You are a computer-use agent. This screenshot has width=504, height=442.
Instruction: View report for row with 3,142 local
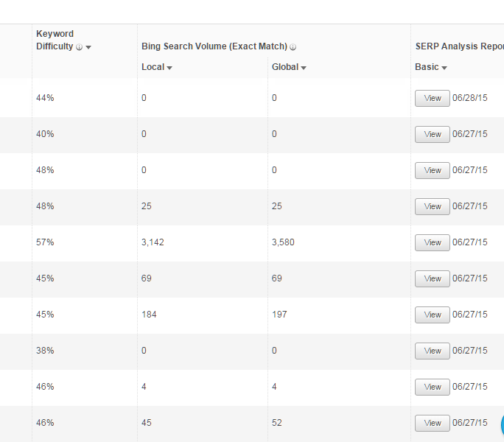point(433,242)
